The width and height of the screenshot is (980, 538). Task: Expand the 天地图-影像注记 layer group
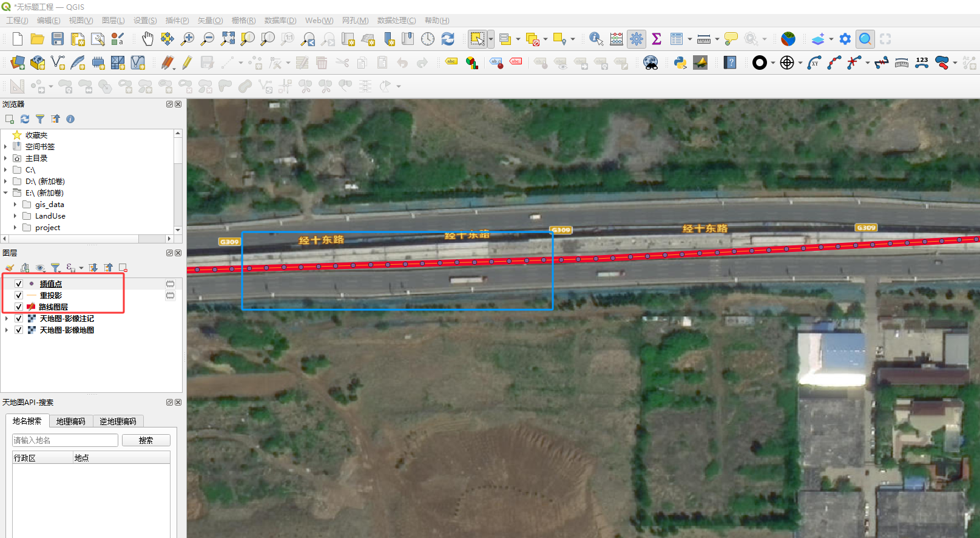tap(6, 318)
